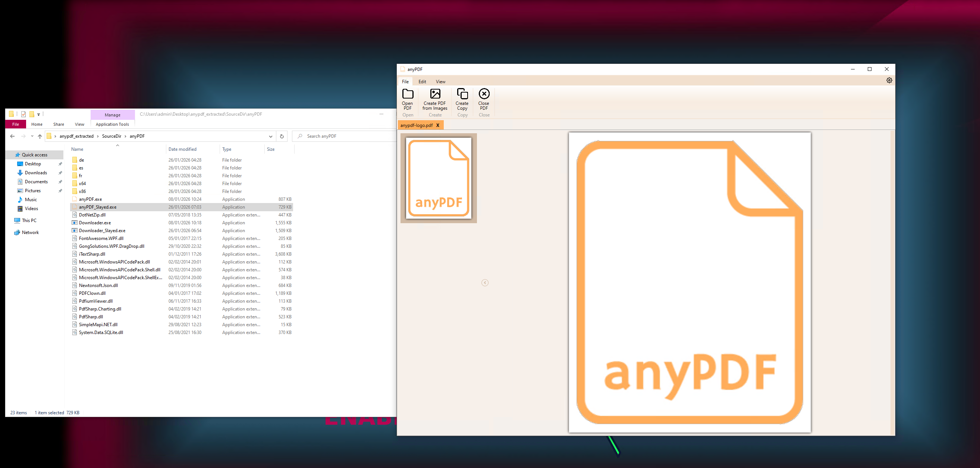
Task: Select Newtonsoft.Json.dll file icon
Action: 75,286
